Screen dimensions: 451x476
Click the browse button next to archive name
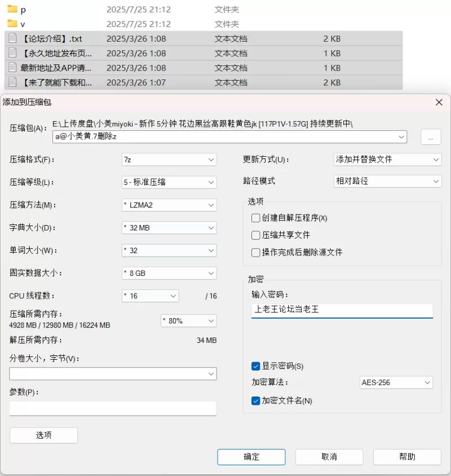tap(431, 137)
